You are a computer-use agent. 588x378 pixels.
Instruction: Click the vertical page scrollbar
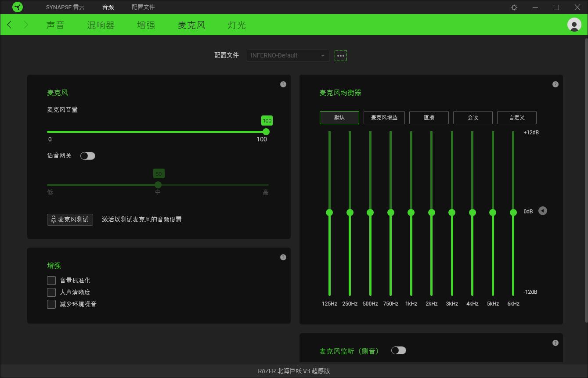[586, 180]
